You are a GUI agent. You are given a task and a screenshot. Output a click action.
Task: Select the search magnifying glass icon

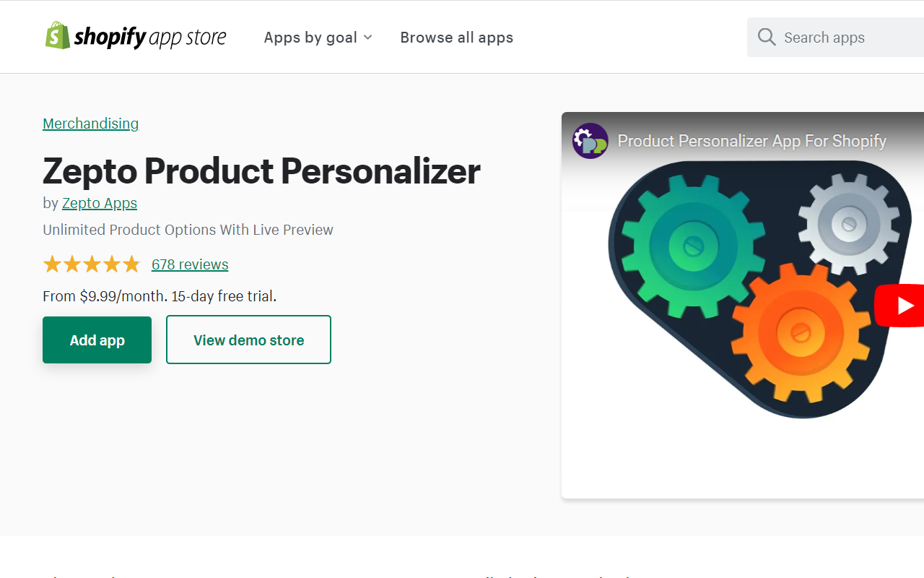pos(767,36)
